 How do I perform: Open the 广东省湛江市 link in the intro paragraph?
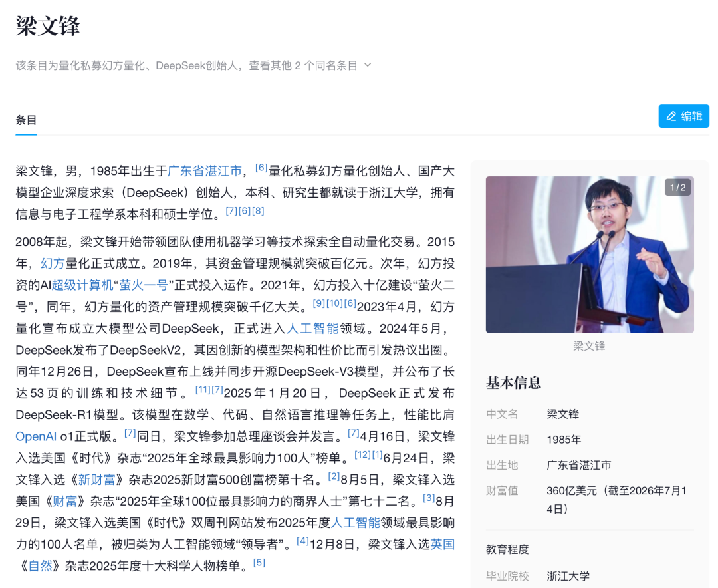click(205, 171)
